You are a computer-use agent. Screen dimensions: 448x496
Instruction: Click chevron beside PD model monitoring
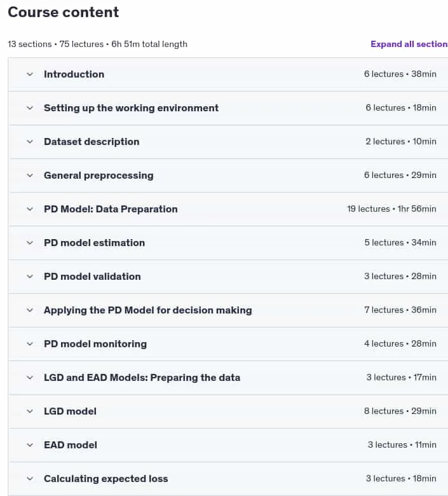tap(30, 344)
